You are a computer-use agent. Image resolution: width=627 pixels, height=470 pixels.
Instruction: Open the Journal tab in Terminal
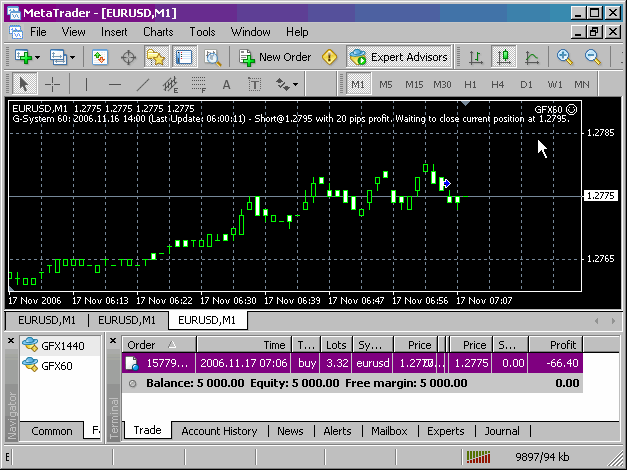pyautogui.click(x=501, y=431)
